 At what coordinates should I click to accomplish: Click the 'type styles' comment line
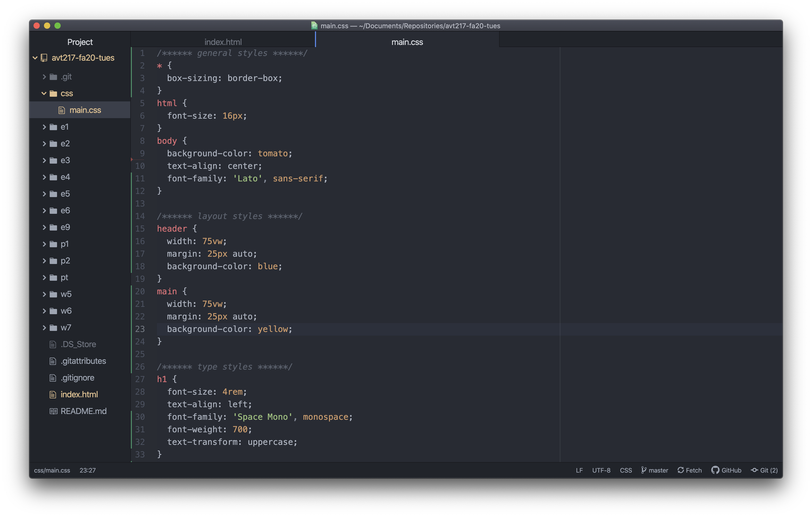(224, 367)
